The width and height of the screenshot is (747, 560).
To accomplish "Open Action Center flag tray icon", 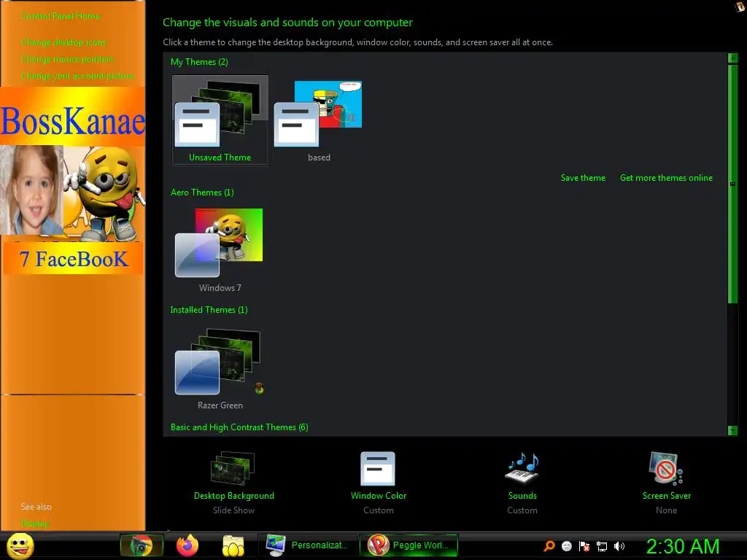I will (x=584, y=545).
